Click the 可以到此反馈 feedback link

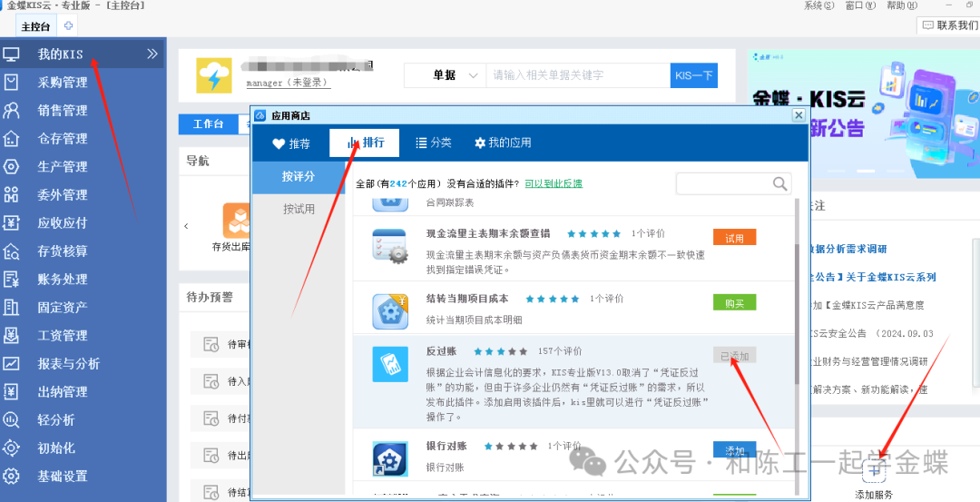click(x=554, y=183)
